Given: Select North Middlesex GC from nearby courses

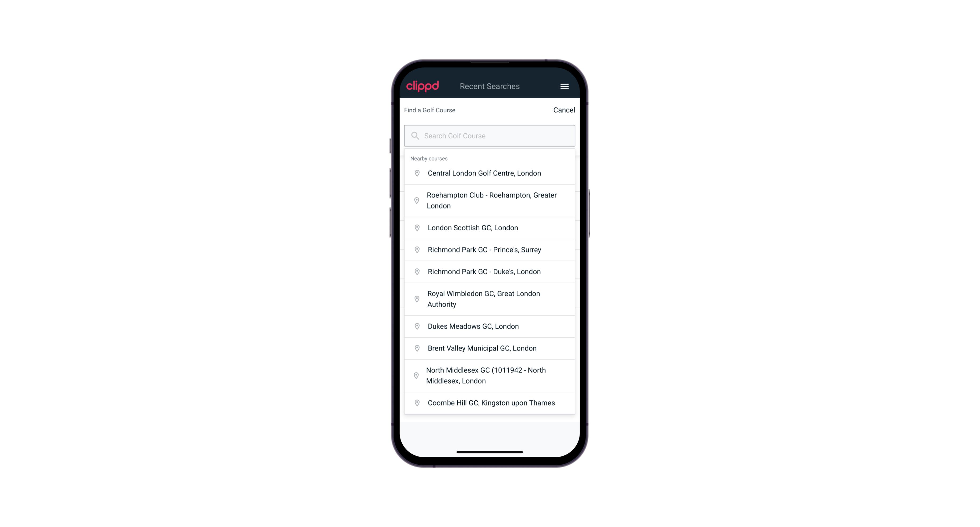Looking at the screenshot, I should [490, 375].
